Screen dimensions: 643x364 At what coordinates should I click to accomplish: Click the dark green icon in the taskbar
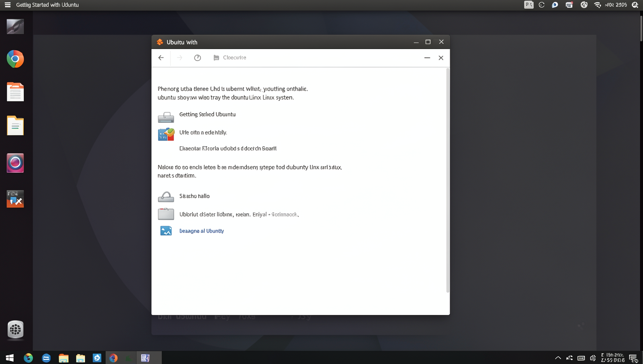coord(129,358)
